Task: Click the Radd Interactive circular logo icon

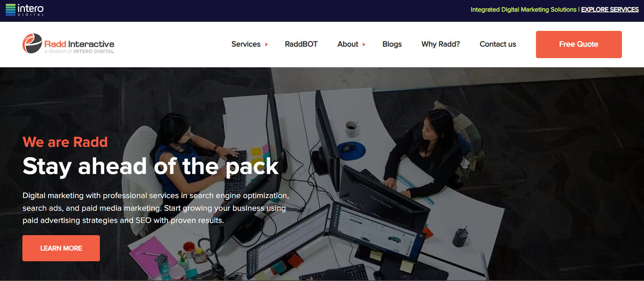Action: coord(32,43)
